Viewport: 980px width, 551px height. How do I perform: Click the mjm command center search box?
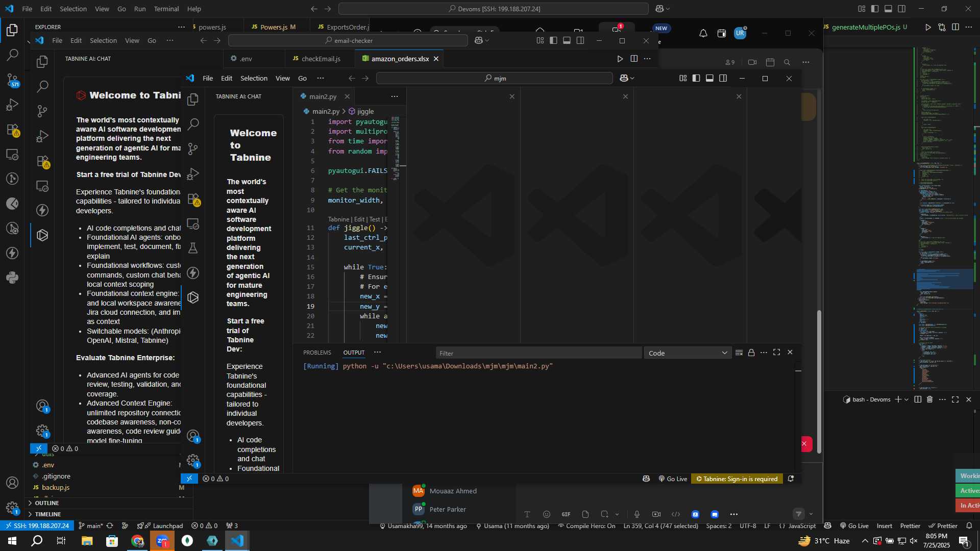pyautogui.click(x=494, y=78)
